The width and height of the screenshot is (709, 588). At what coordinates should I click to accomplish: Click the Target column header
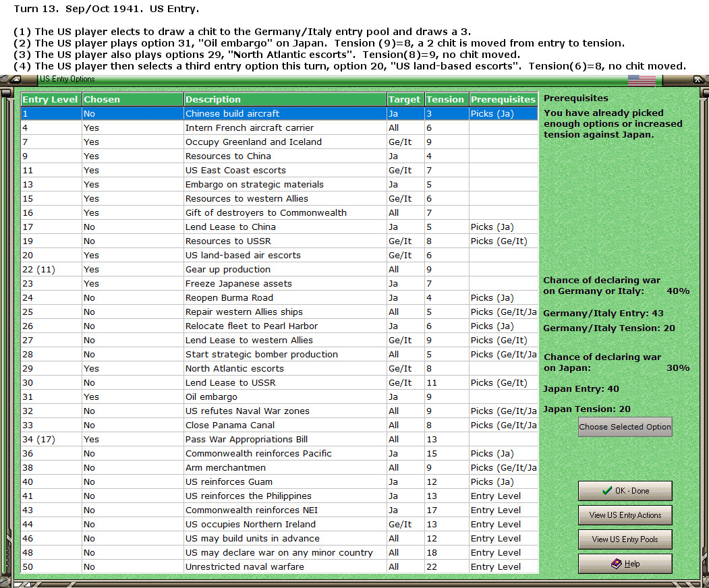[x=405, y=99]
